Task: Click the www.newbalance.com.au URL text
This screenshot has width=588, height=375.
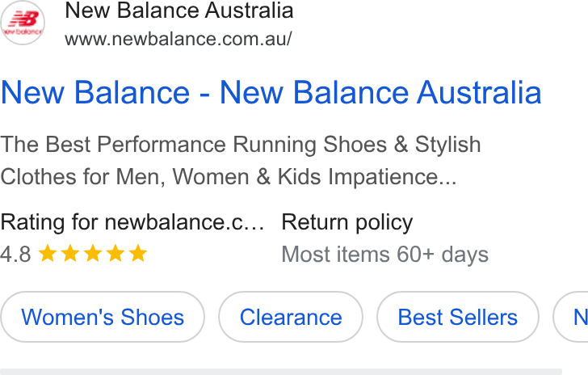Action: point(178,39)
